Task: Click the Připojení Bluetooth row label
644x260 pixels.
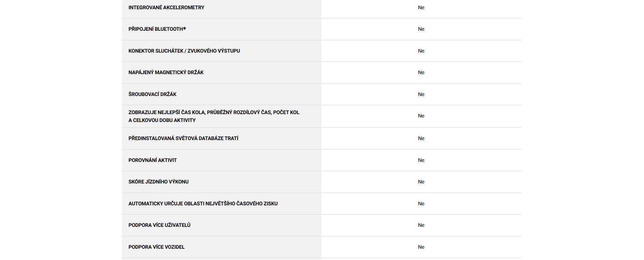Action: tap(157, 29)
